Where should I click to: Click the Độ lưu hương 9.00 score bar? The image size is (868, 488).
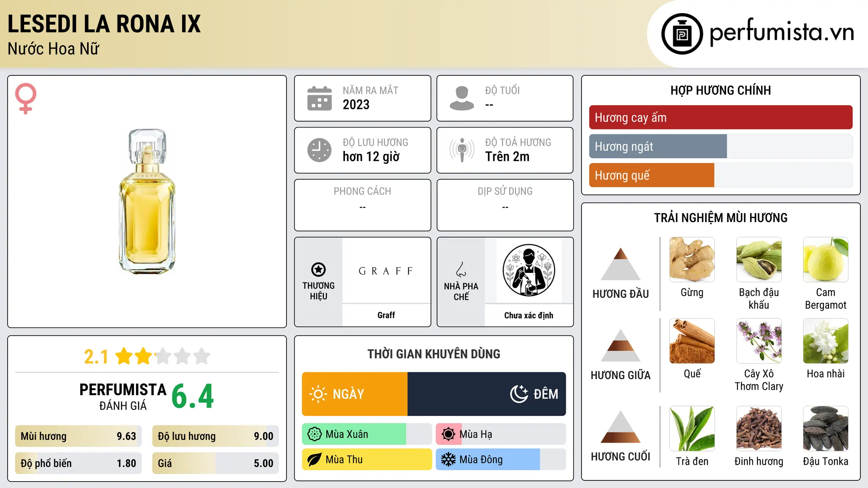216,436
